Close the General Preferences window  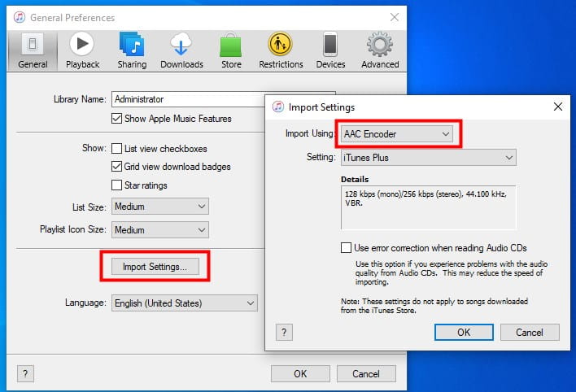tap(394, 17)
